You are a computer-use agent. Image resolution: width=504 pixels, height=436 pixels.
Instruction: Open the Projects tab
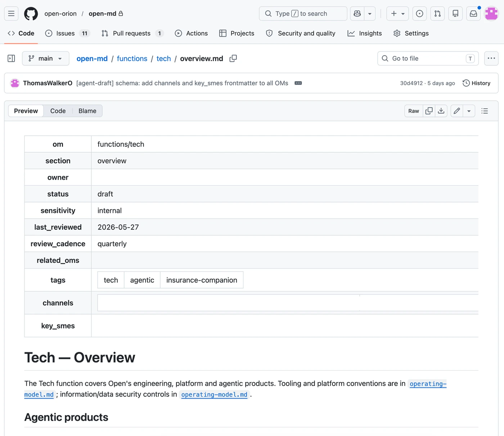point(237,33)
